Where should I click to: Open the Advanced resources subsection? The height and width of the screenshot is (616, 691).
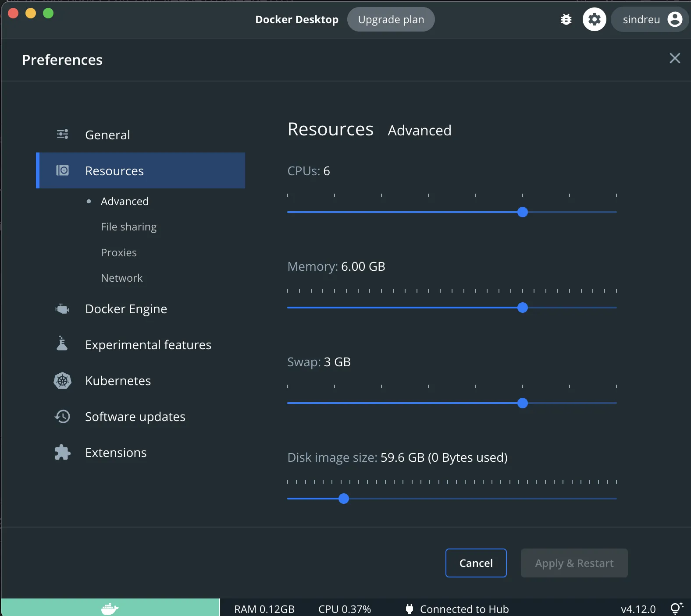click(x=125, y=201)
